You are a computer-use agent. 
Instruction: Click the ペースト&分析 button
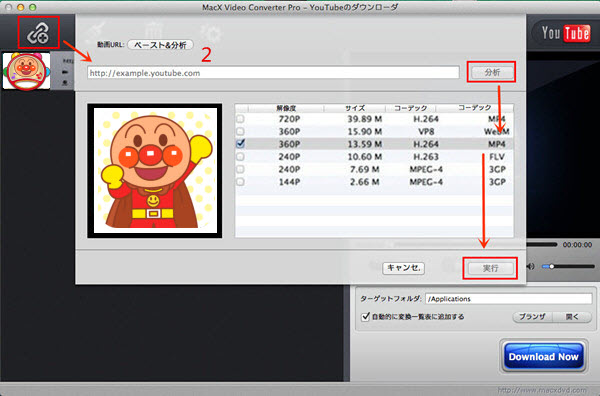160,45
